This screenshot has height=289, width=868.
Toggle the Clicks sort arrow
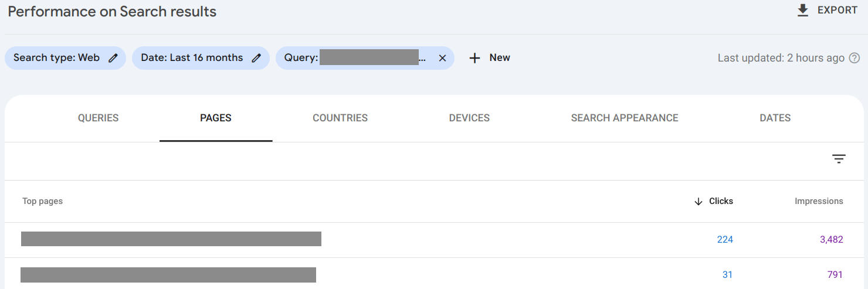(699, 201)
